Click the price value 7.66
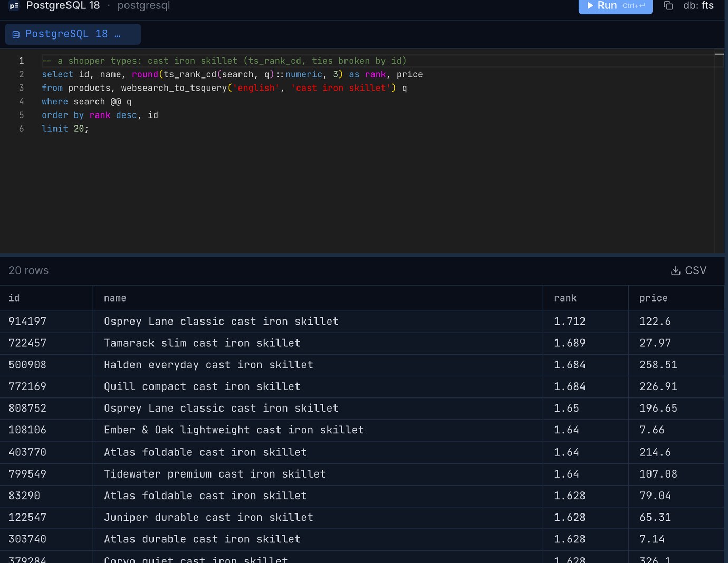 click(652, 430)
